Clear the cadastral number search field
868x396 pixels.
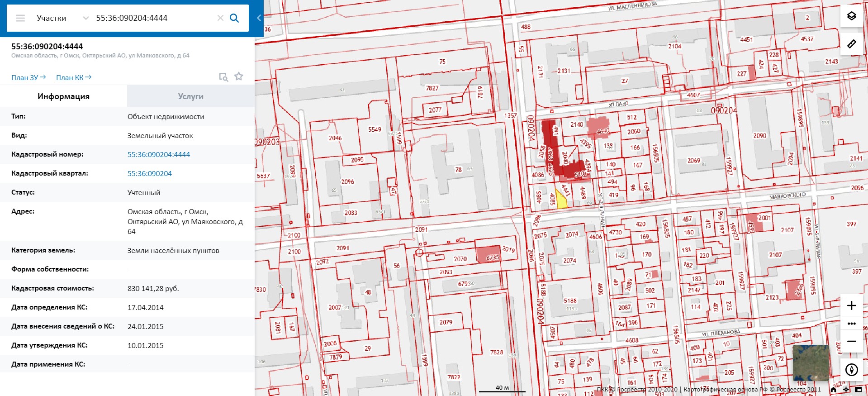pyautogui.click(x=220, y=18)
